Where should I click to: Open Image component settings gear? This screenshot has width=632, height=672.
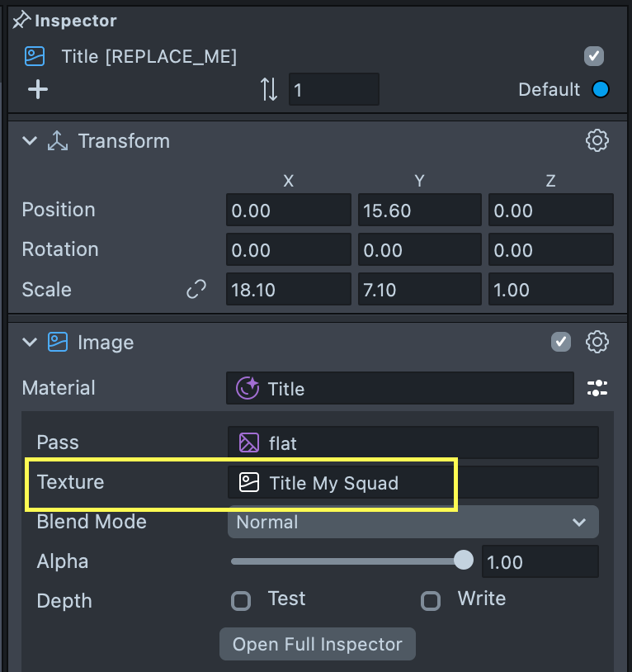[597, 342]
